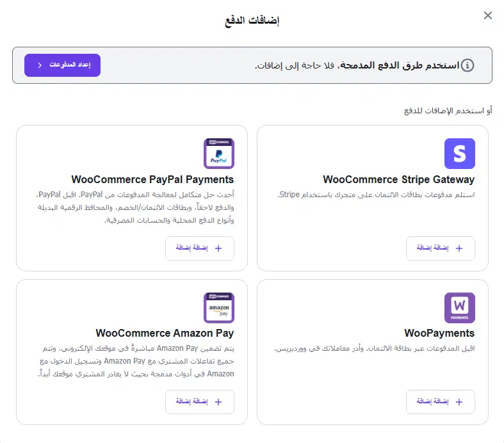Click the PayPal logo icon
The image size is (504, 443).
coord(219,154)
